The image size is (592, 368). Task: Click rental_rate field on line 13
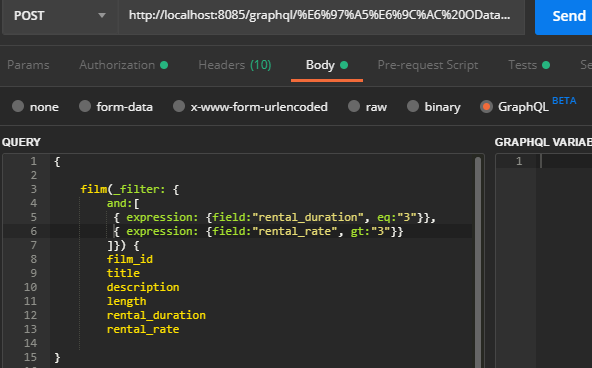pyautogui.click(x=143, y=329)
